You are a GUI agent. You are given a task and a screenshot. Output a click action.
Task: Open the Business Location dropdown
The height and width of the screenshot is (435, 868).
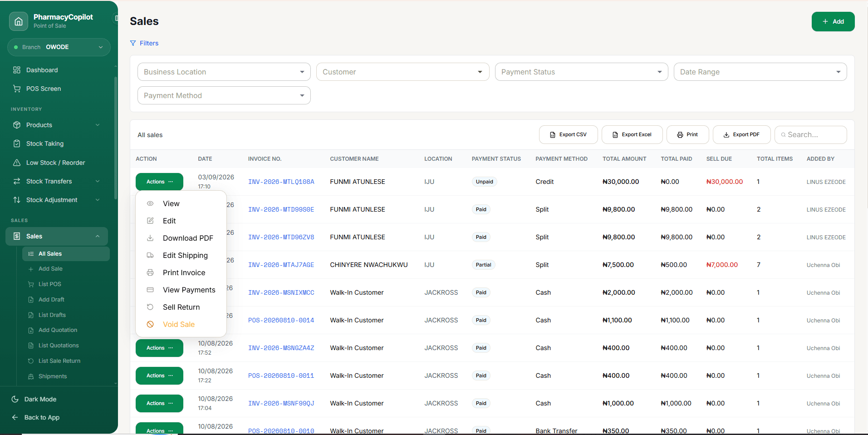tap(224, 72)
